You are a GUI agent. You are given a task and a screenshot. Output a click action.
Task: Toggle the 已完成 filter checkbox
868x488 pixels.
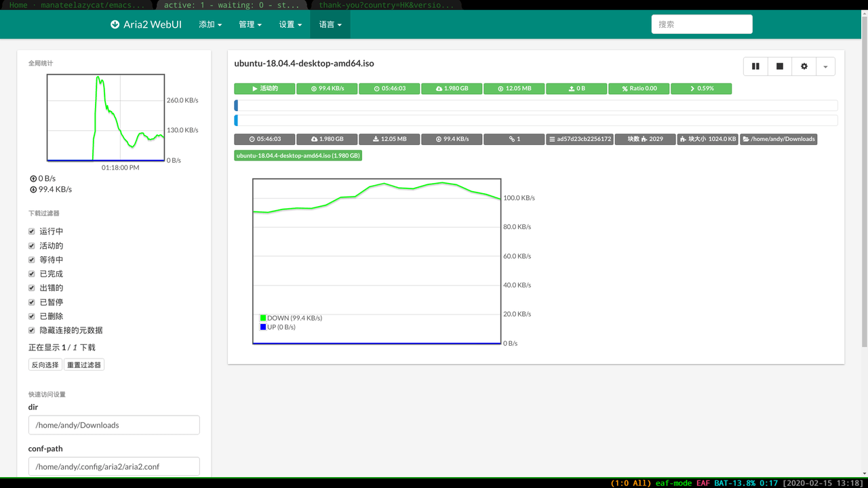coord(31,274)
